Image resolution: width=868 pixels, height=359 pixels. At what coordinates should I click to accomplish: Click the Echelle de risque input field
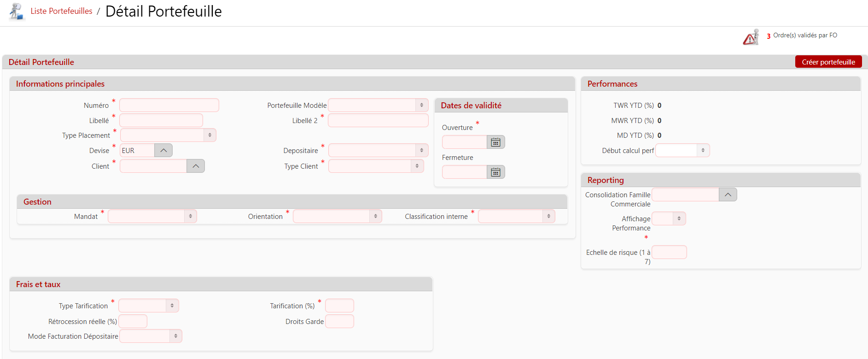tap(669, 253)
